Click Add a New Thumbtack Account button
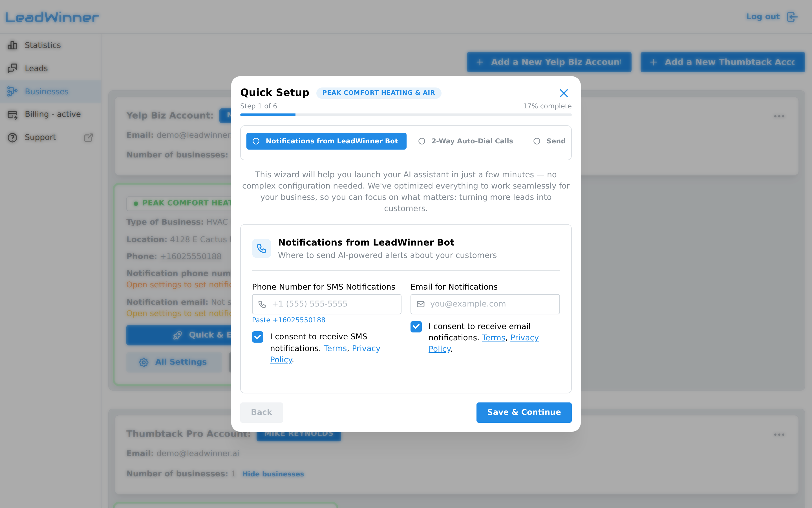The width and height of the screenshot is (812, 508). (722, 62)
